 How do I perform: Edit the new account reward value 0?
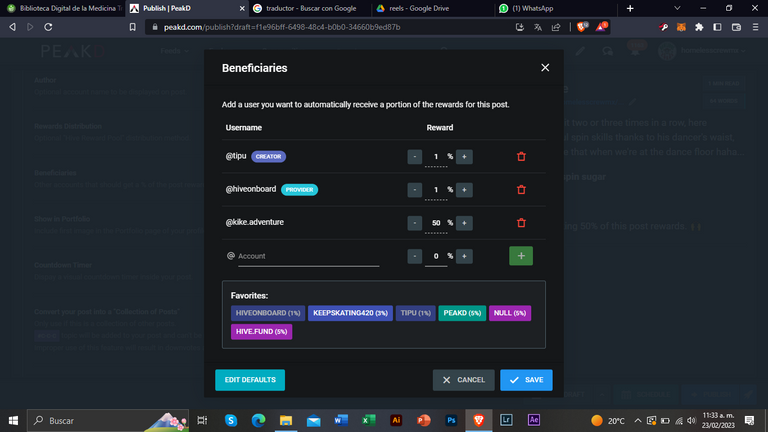point(436,256)
